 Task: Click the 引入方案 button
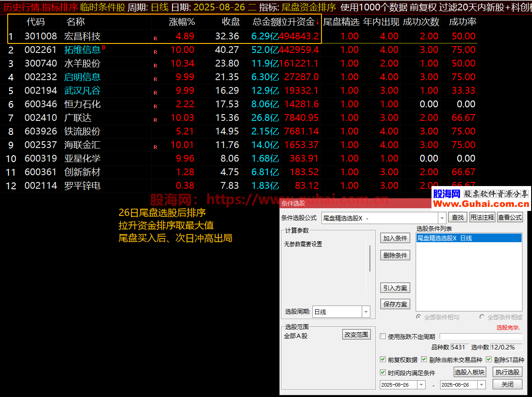pos(395,288)
